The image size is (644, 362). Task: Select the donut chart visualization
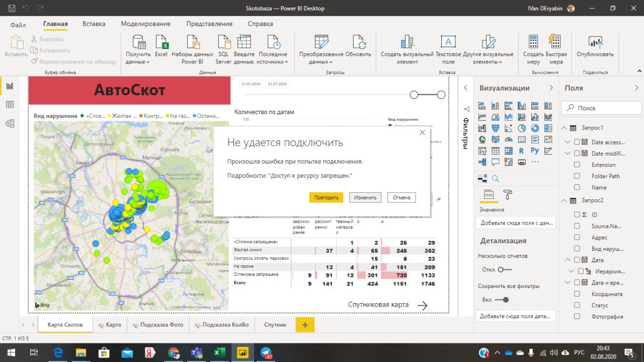535,128
